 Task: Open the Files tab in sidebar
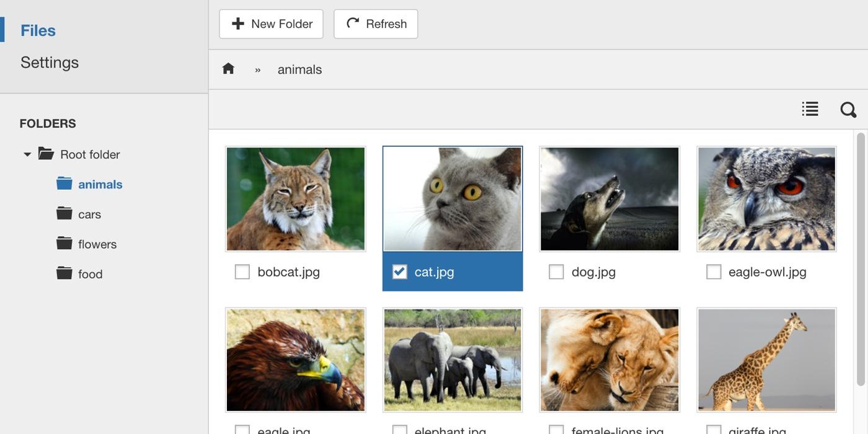(x=38, y=30)
